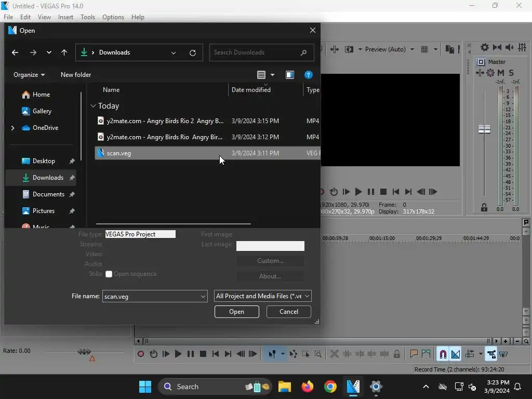Collapse the Today file group
532x399 pixels.
(x=93, y=106)
